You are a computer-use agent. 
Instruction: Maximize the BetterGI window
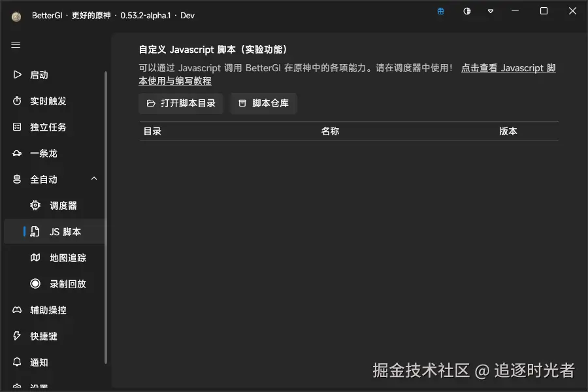[x=544, y=11]
